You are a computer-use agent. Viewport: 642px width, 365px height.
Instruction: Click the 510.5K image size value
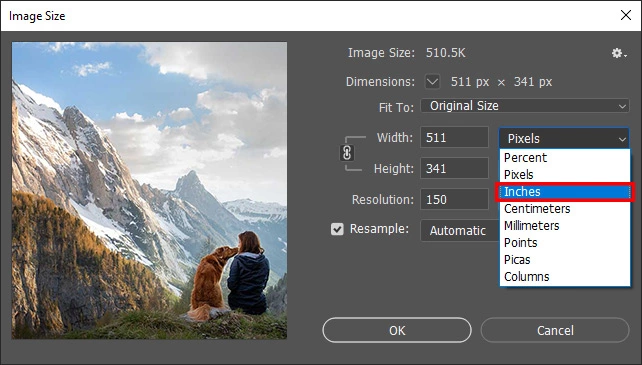click(x=445, y=53)
